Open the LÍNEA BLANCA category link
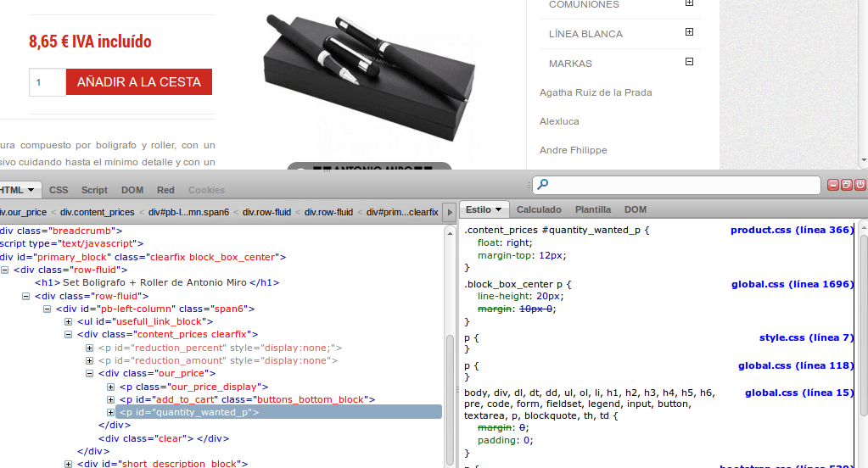The image size is (868, 468). 585,34
